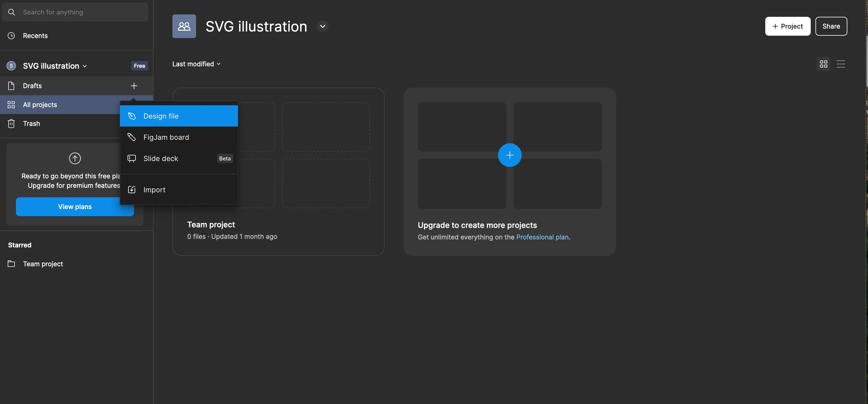Screen dimensions: 868x404
Task: Click the '0 files · Updated 1 month ago' text
Action: [x=232, y=237]
